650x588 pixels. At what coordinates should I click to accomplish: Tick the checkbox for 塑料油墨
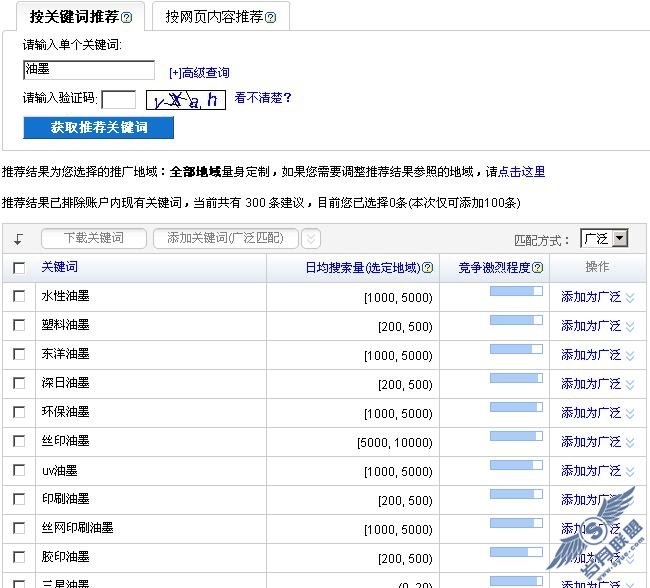[19, 326]
